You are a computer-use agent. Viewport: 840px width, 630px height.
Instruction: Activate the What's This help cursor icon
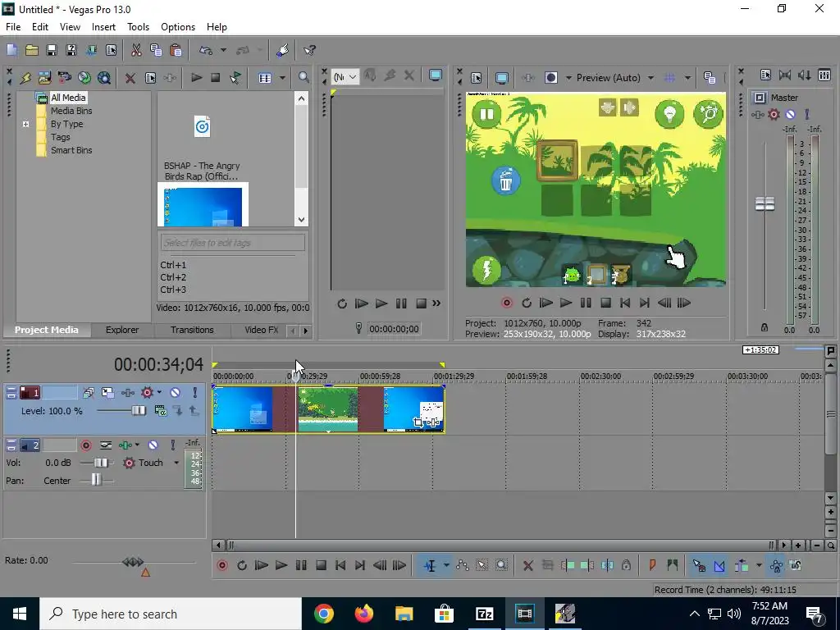[309, 50]
